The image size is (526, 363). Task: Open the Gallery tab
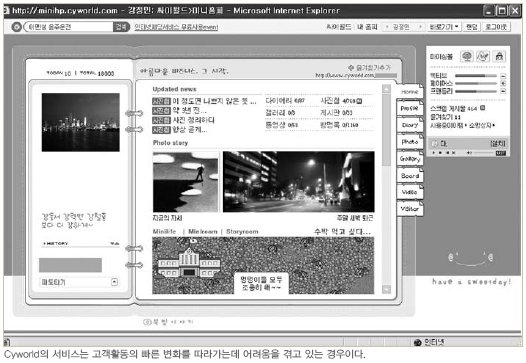[410, 159]
